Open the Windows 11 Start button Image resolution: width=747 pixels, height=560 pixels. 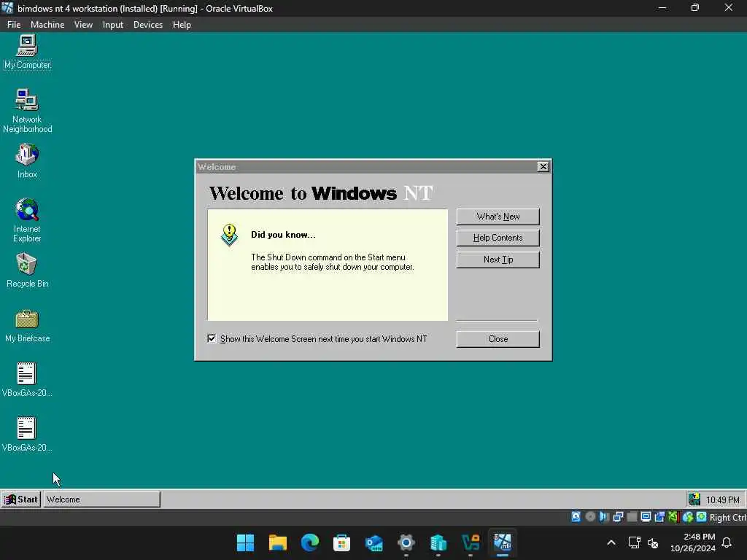[245, 542]
